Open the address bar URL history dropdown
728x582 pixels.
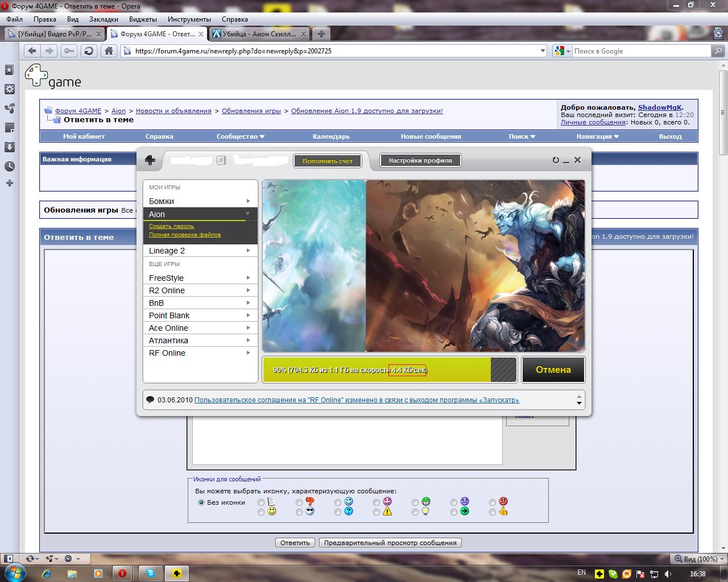coord(543,51)
